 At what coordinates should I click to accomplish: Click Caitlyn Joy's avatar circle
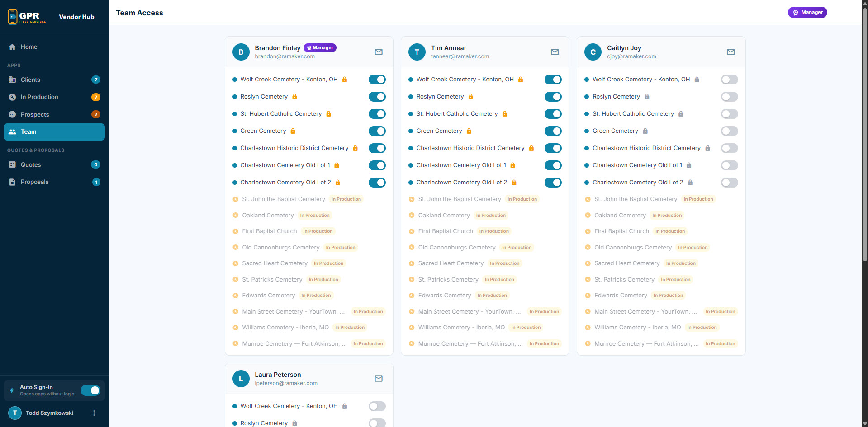tap(593, 52)
